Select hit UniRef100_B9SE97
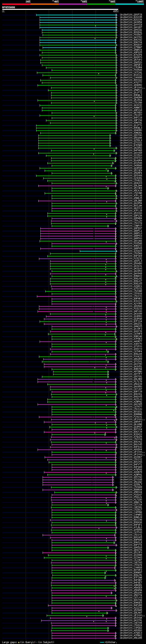146x644 pixels. coord(131,45)
